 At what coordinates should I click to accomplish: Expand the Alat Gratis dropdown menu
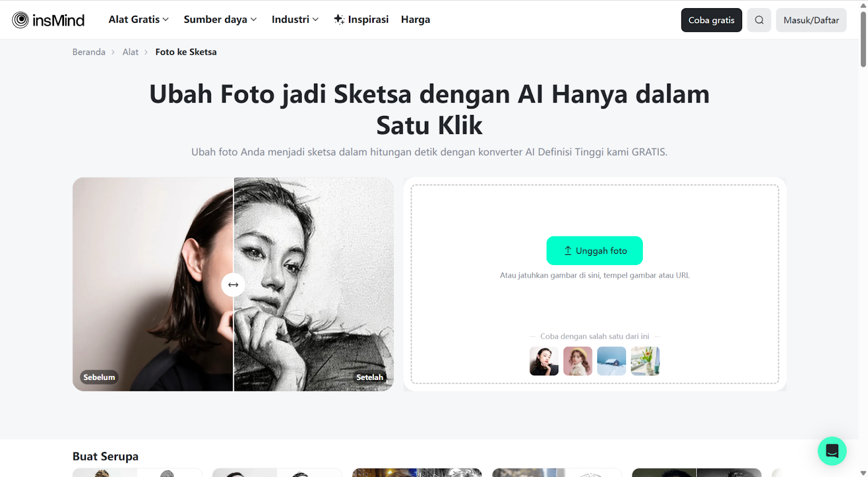pyautogui.click(x=139, y=20)
